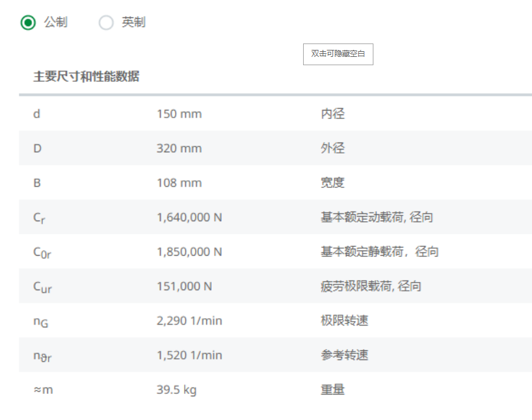Click the 320 mm outer diameter value
The height and width of the screenshot is (420, 532).
tap(179, 148)
